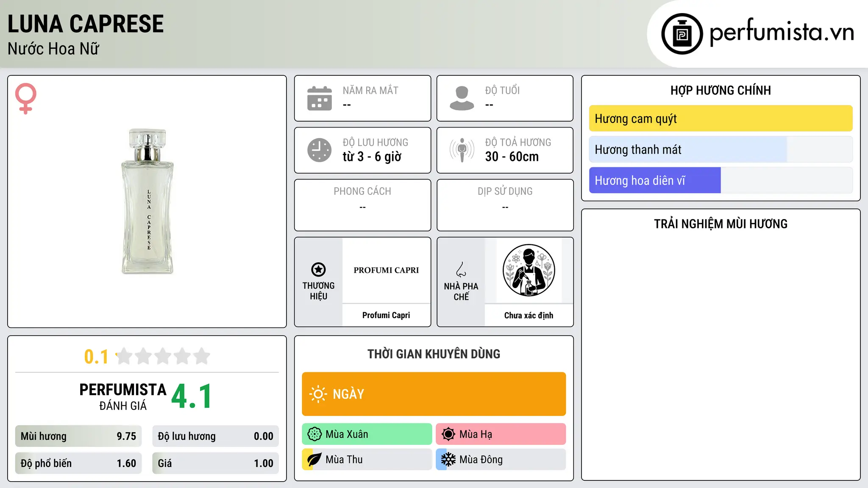Open the perfumista.vn logo
Image resolution: width=868 pixels, height=488 pixels.
pyautogui.click(x=758, y=33)
